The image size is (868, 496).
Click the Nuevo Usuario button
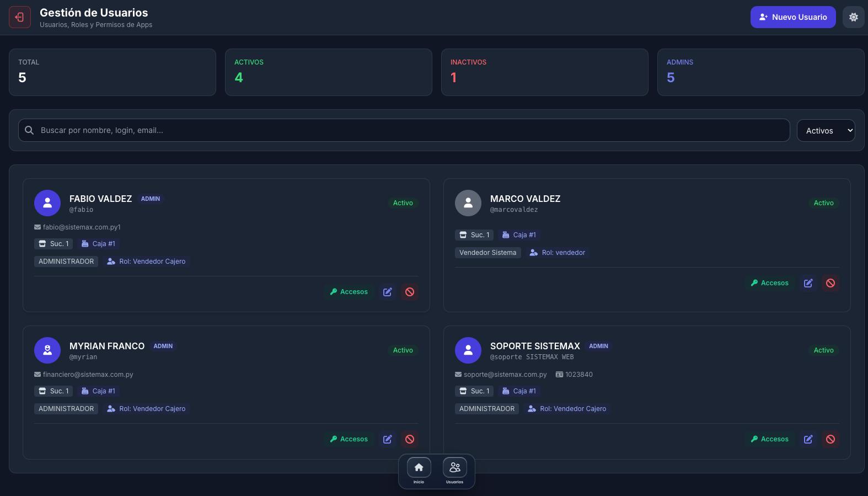click(x=792, y=17)
